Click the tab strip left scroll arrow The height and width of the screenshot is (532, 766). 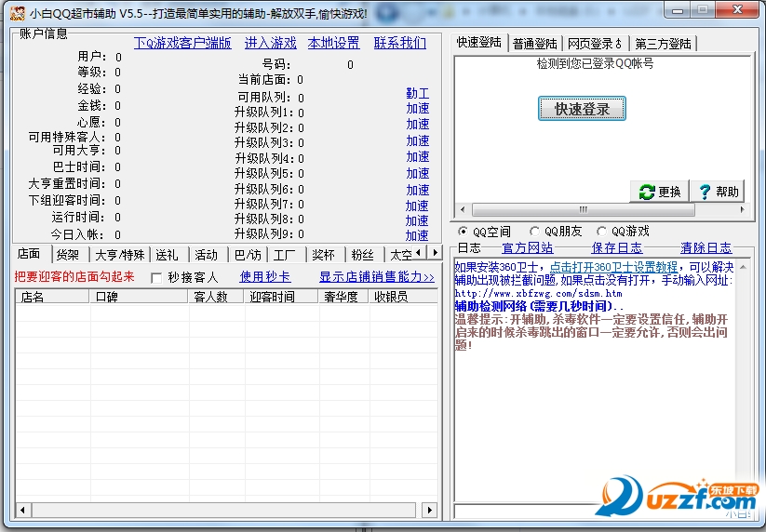(418, 253)
